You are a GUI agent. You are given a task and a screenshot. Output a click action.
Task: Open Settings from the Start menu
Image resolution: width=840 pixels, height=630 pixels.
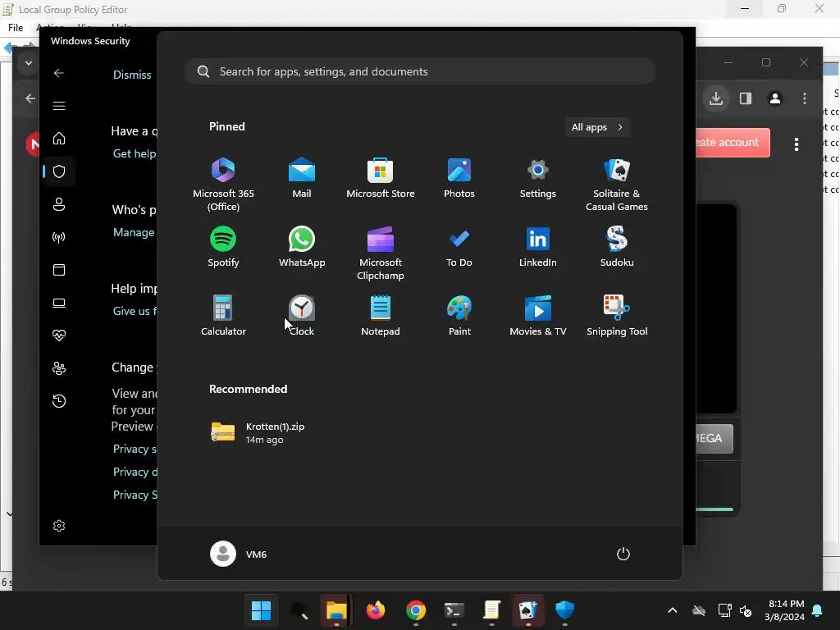pos(538,177)
